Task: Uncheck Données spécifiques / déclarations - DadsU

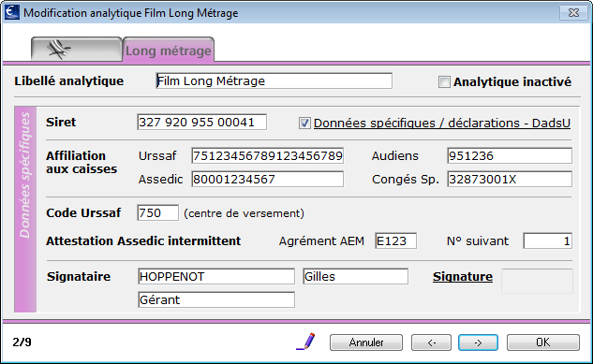Action: (x=304, y=124)
